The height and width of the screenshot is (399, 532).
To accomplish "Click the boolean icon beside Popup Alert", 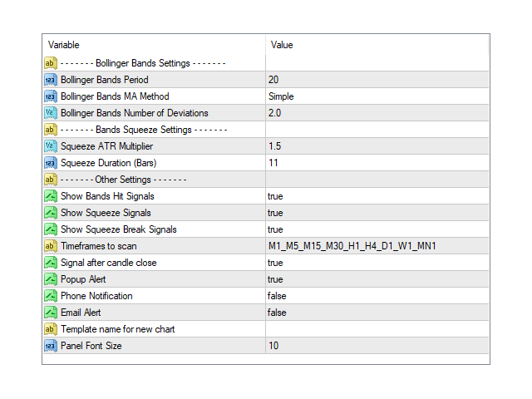I will click(x=50, y=279).
